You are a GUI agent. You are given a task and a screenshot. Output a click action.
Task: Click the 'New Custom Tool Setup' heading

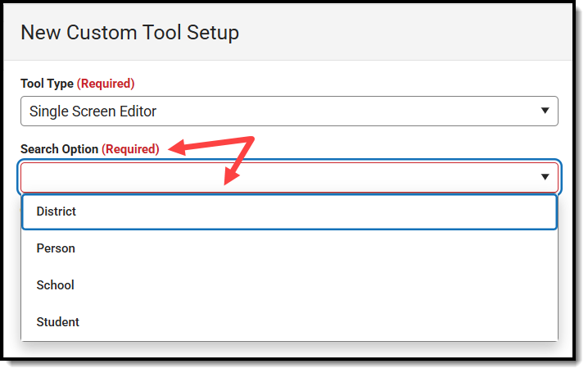pyautogui.click(x=129, y=32)
